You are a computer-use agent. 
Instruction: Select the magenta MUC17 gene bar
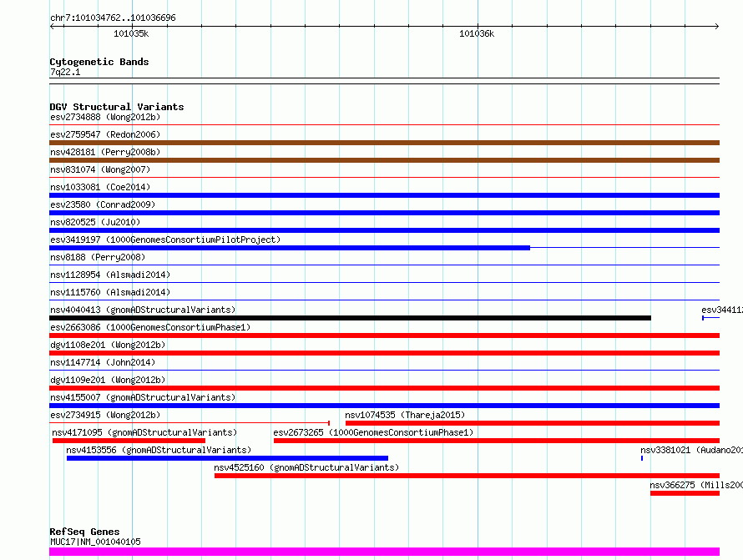click(x=384, y=552)
